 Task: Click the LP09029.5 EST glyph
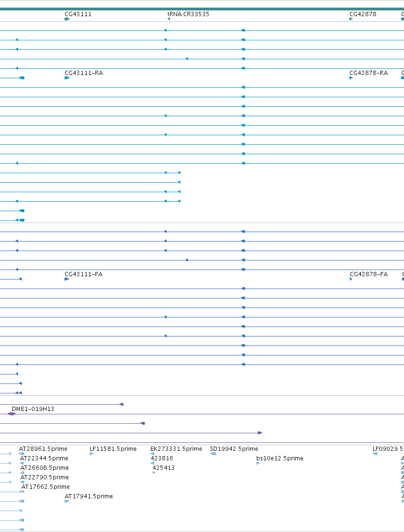[375, 454]
